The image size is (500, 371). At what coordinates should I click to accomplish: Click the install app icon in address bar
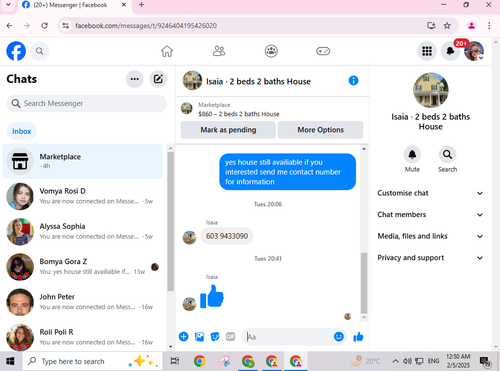pyautogui.click(x=431, y=26)
